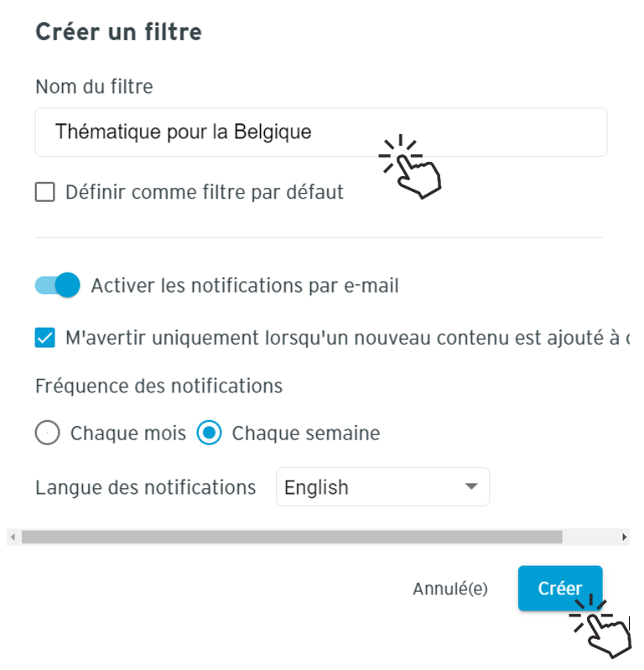This screenshot has width=644, height=670.
Task: Click the Activer les notifications par e-mail label
Action: (x=245, y=285)
